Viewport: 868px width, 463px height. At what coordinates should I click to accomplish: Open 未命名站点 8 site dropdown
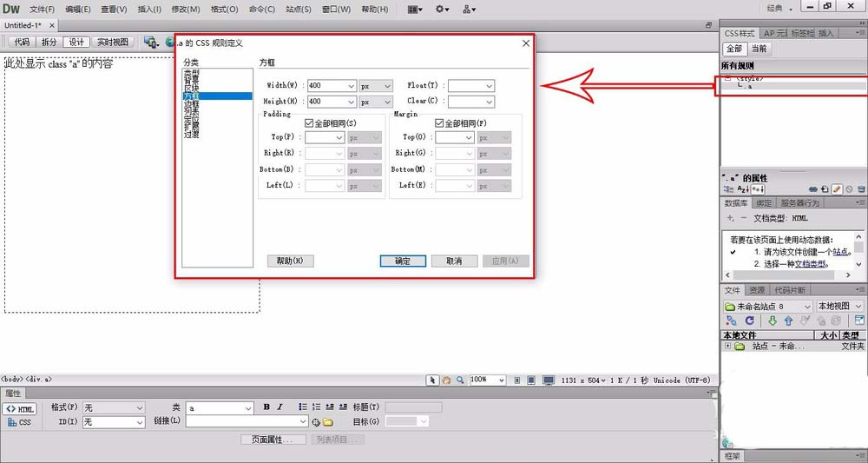[768, 307]
